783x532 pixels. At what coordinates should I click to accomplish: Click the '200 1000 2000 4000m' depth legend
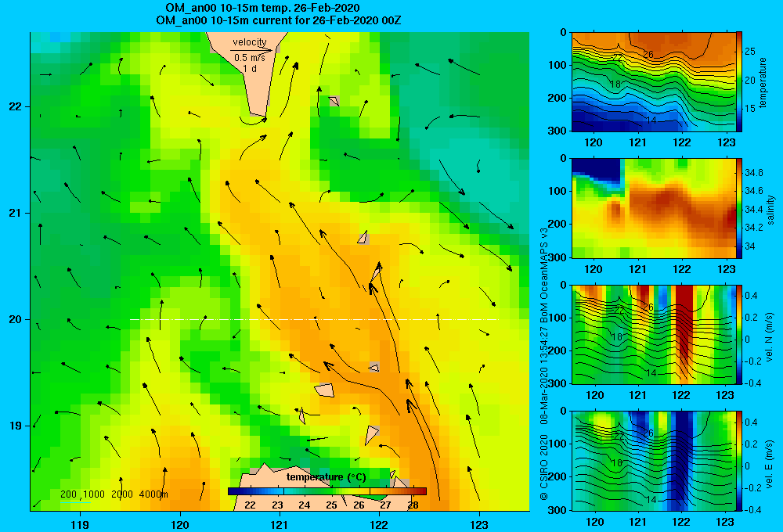coord(114,494)
